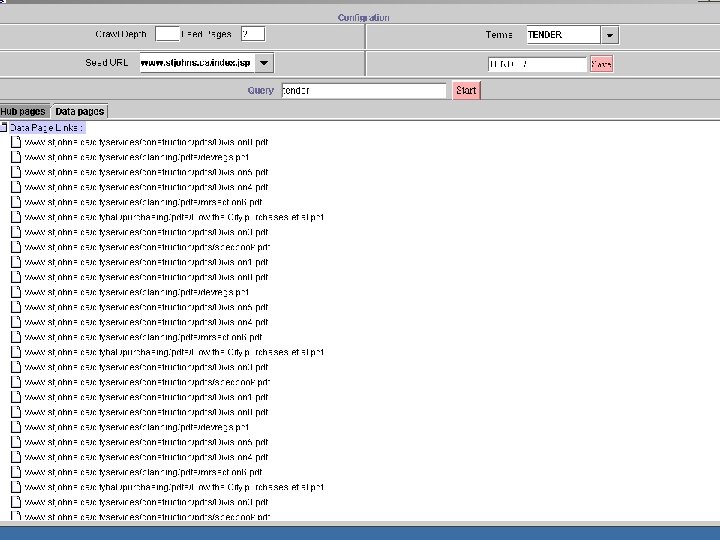Click the file icon of third Division4.pdf link
Image resolution: width=720 pixels, height=540 pixels.
coord(16,457)
